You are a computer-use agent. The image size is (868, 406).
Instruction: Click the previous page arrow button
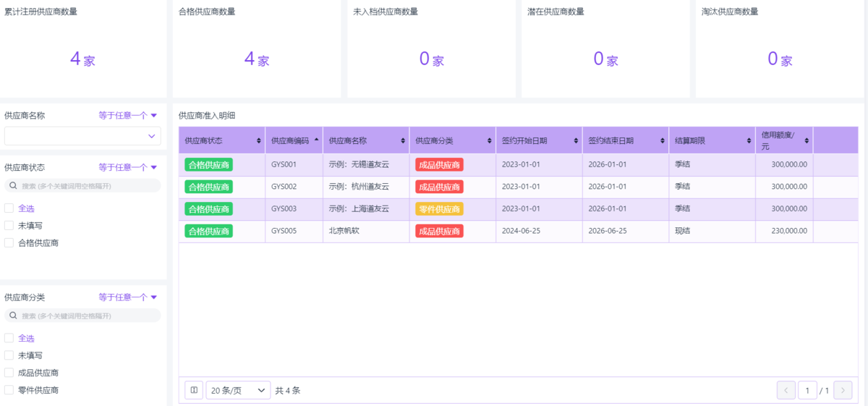[786, 390]
